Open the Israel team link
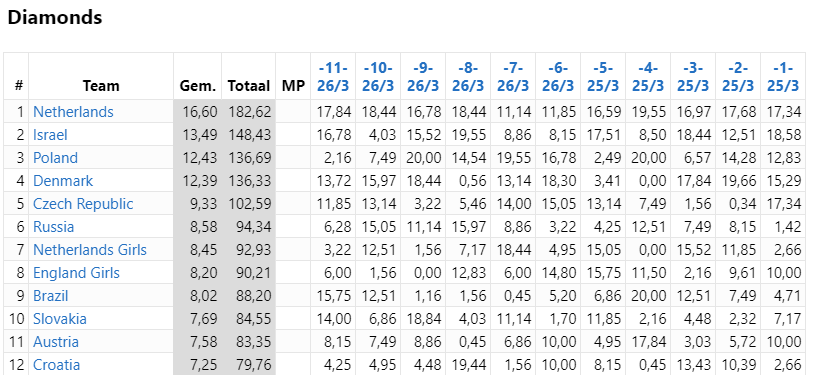Viewport: 824px width, 392px height. click(x=50, y=135)
